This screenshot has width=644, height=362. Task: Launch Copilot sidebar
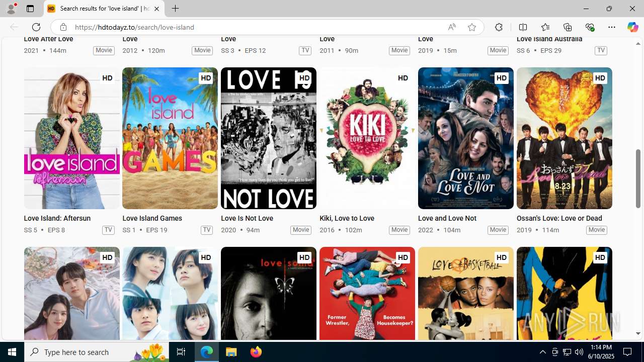tap(632, 27)
